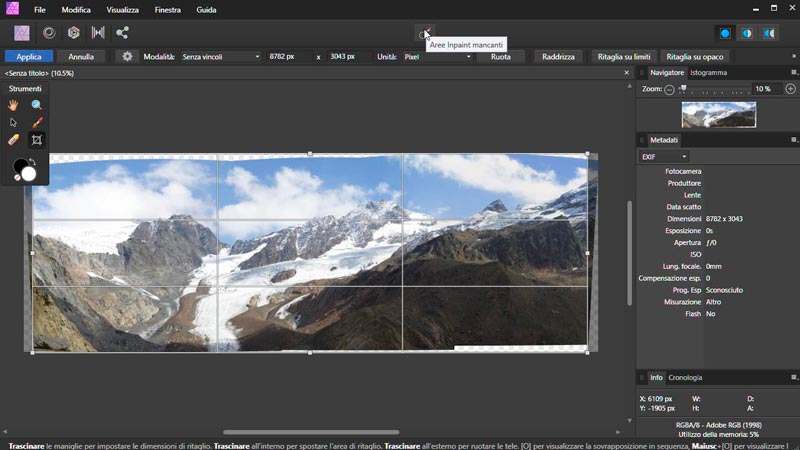Viewport: 800px width, 450px height.
Task: Open the Visualizza menu
Action: tap(122, 10)
